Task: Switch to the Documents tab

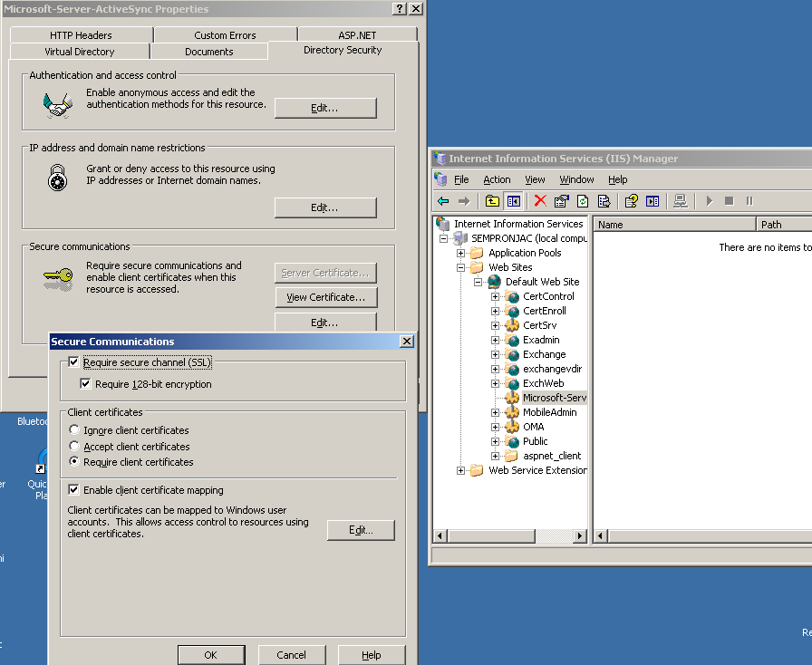Action: point(208,52)
